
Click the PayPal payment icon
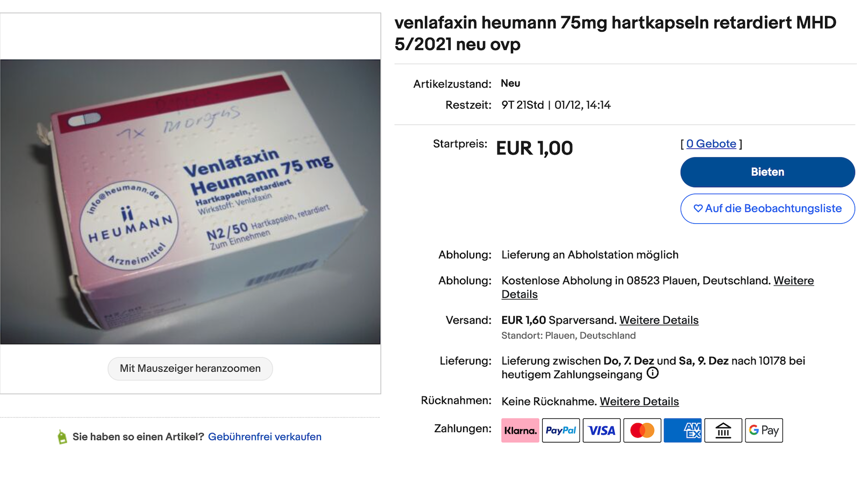(561, 430)
